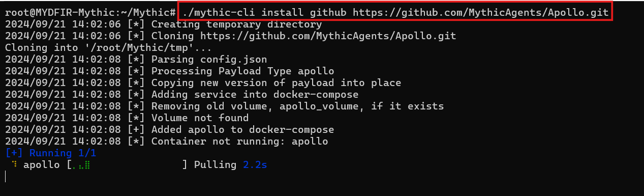The image size is (644, 196).
Task: Click the yellow spinner icon before apollo
Action: click(14, 164)
